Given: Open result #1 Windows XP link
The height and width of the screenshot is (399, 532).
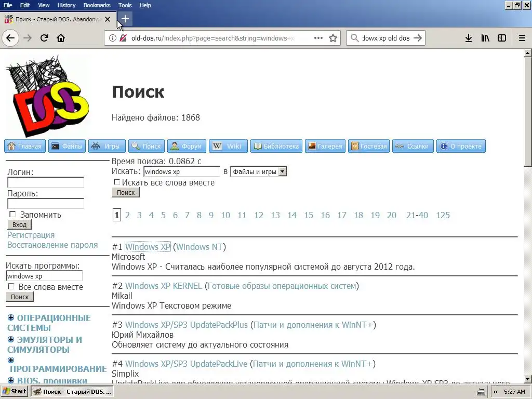Looking at the screenshot, I should coord(148,247).
